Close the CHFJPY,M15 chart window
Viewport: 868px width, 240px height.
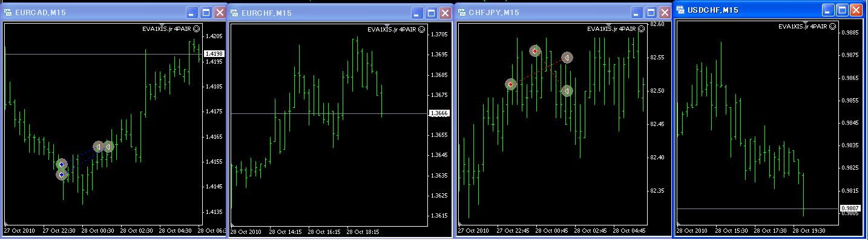click(x=664, y=12)
